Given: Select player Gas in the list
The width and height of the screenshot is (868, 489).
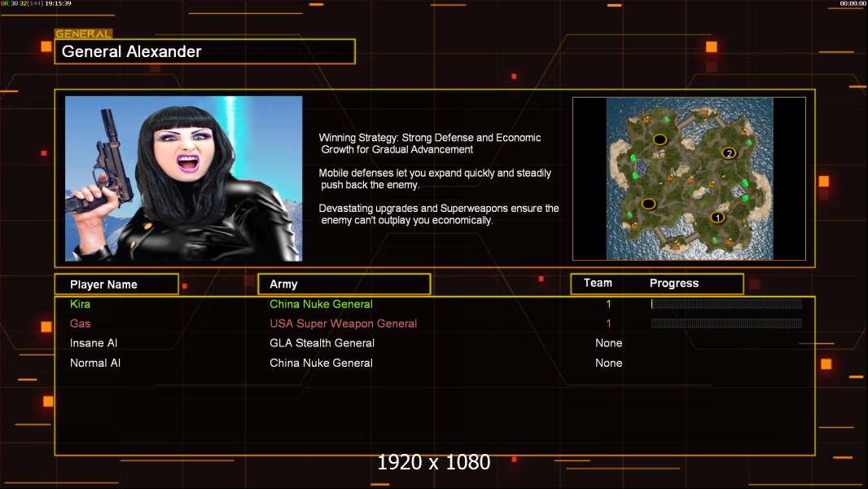Looking at the screenshot, I should coord(81,324).
